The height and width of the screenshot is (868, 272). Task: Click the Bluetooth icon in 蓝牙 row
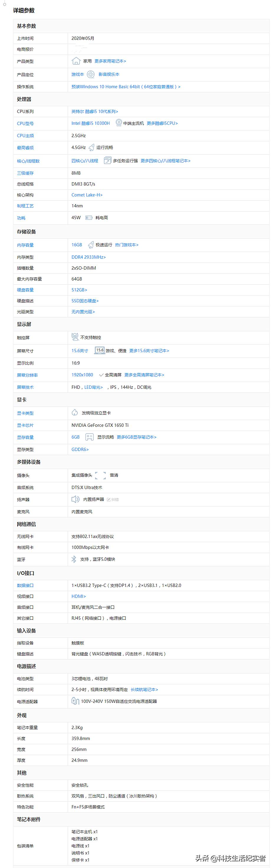pyautogui.click(x=74, y=559)
